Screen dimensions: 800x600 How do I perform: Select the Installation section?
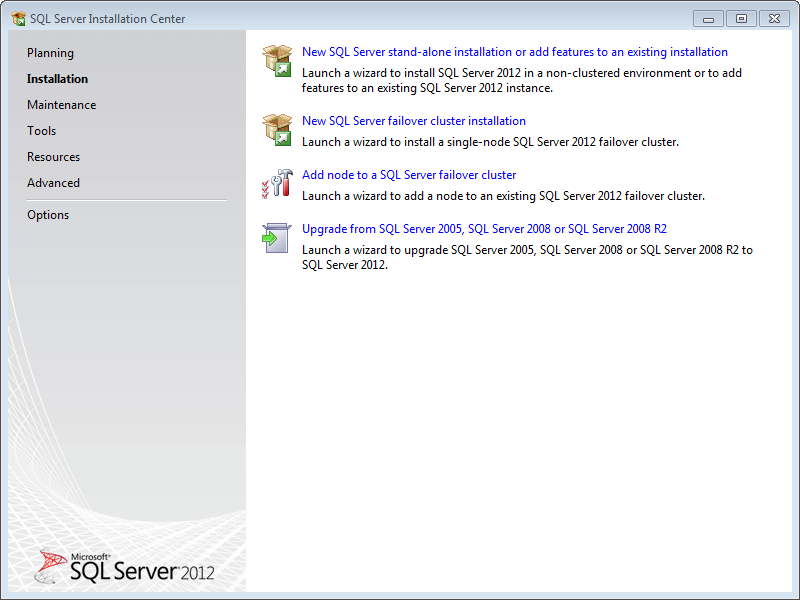(57, 79)
